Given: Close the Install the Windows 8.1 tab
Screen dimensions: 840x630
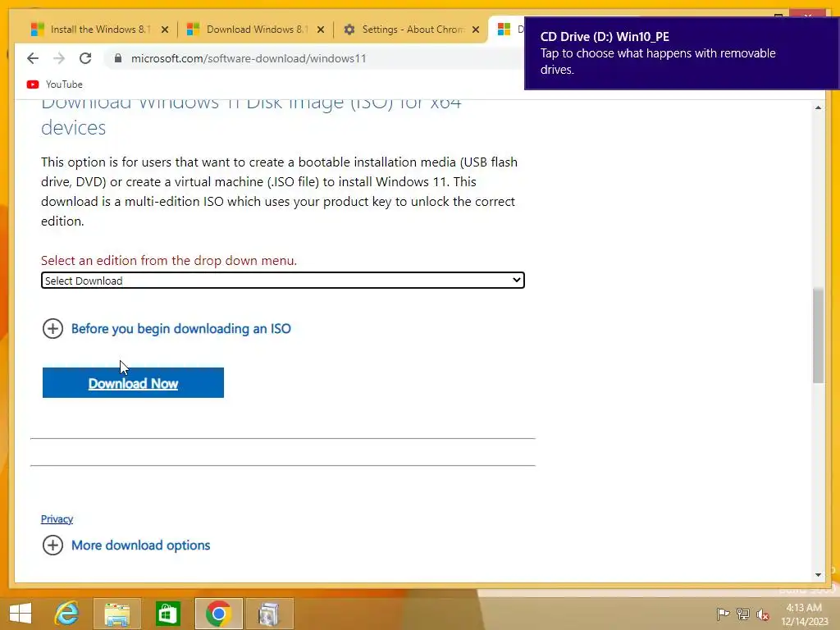Looking at the screenshot, I should 165,30.
